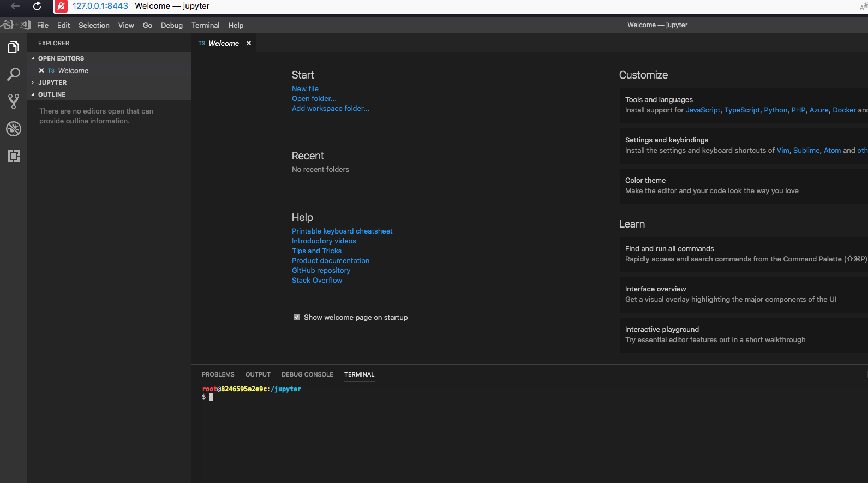Open Interface overview item

tap(744, 294)
